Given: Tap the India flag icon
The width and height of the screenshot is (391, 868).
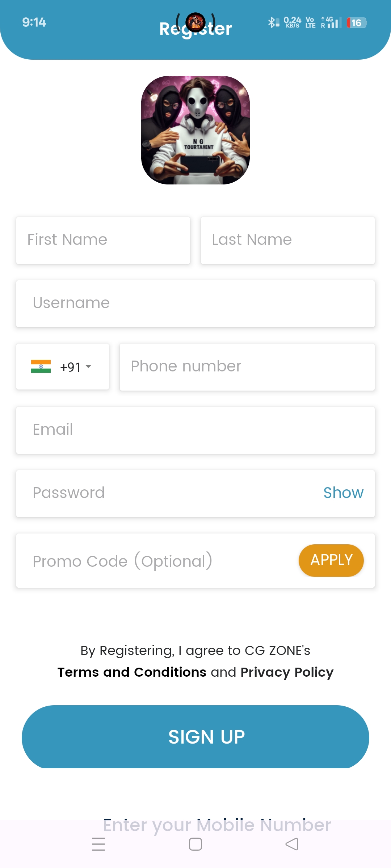Looking at the screenshot, I should [41, 366].
